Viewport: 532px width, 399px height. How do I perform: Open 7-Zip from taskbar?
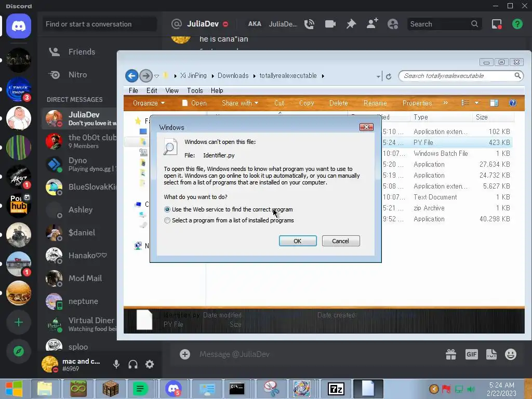tap(336, 389)
